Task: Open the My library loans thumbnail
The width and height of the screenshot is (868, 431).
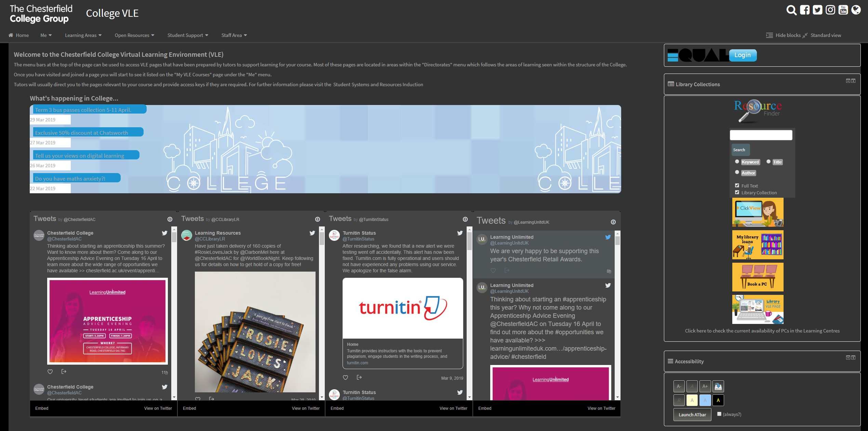Action: [x=758, y=245]
